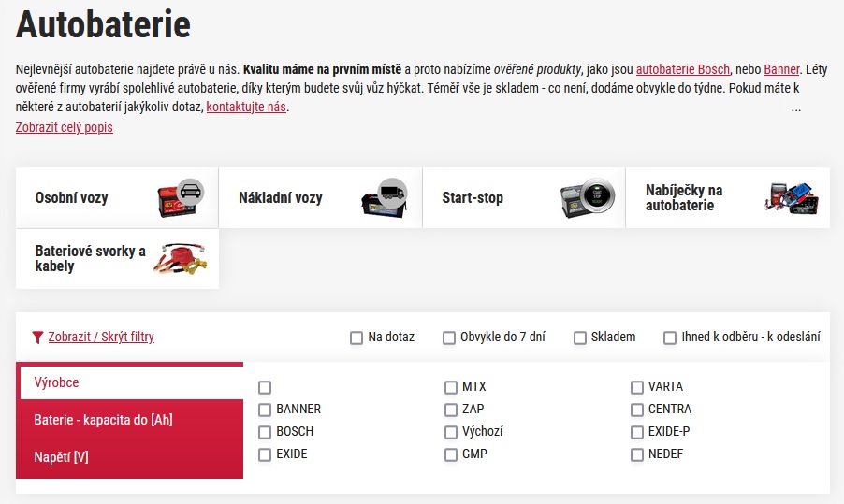Select the Výrobce filter tab
The image size is (844, 504).
(56, 382)
